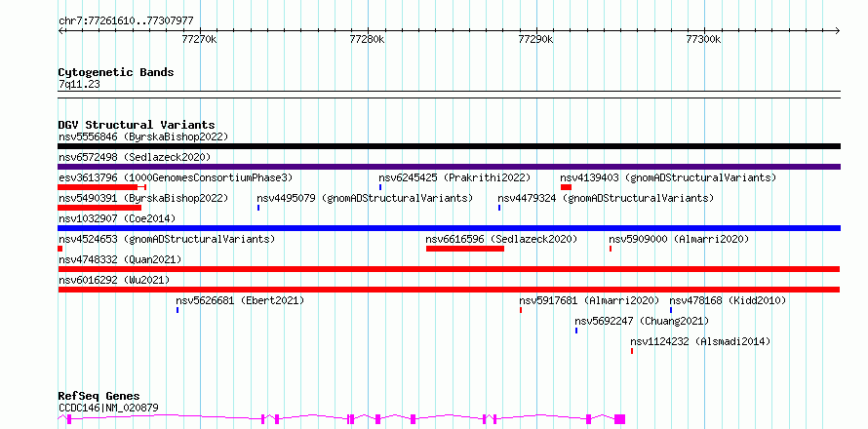This screenshot has height=429, width=868.
Task: Click the red nsv1124232 variant marker
Action: click(x=632, y=351)
